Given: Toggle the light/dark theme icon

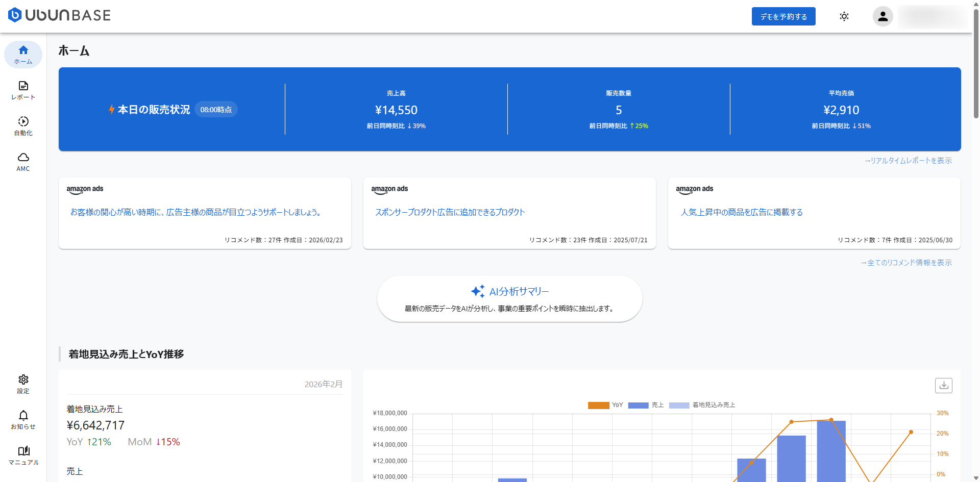Looking at the screenshot, I should pos(844,16).
